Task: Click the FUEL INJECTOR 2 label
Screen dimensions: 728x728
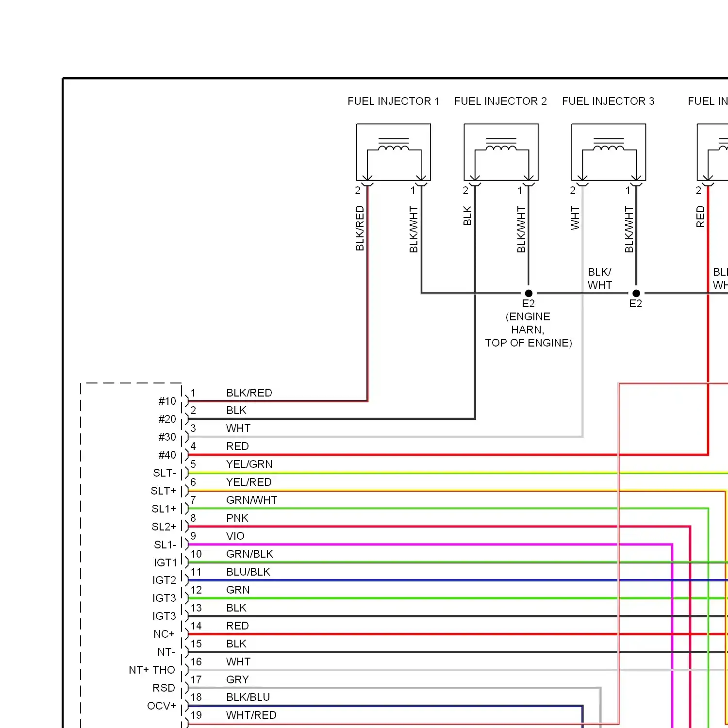Action: tap(500, 101)
